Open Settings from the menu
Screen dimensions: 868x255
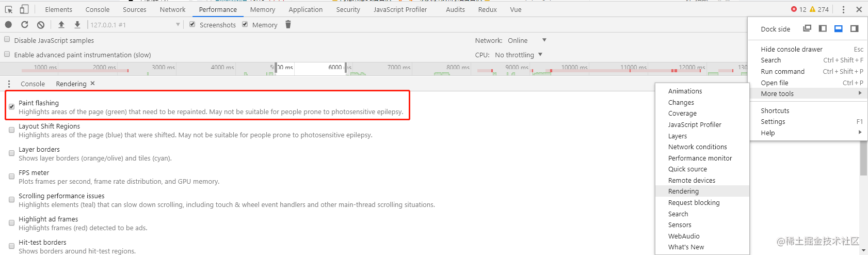click(808, 121)
